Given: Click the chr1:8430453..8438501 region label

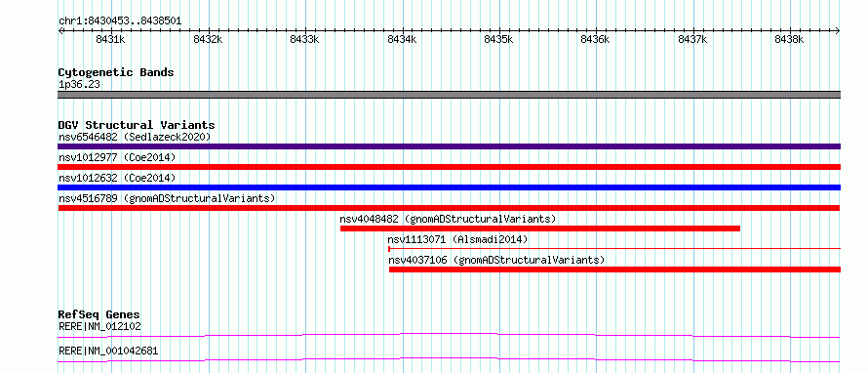Looking at the screenshot, I should (x=120, y=21).
